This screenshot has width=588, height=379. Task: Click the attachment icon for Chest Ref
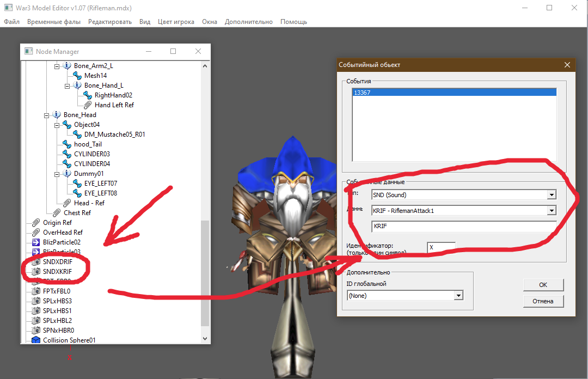(57, 212)
